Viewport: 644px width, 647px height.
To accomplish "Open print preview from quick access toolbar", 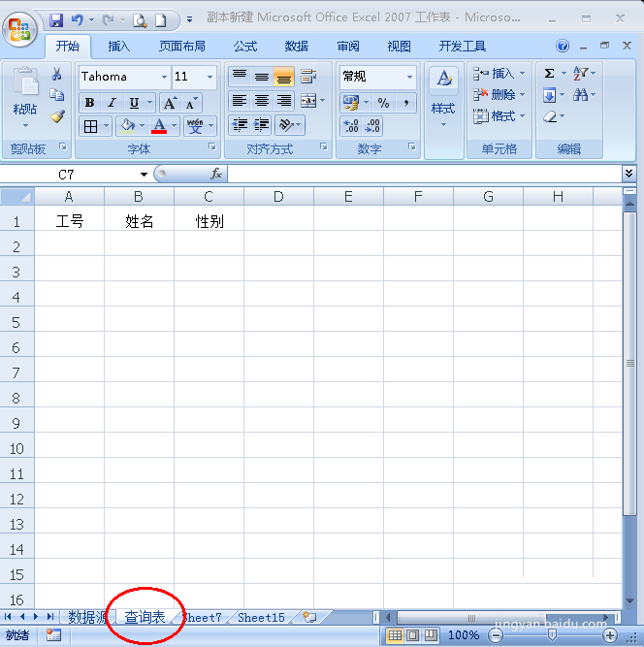I will pyautogui.click(x=140, y=20).
